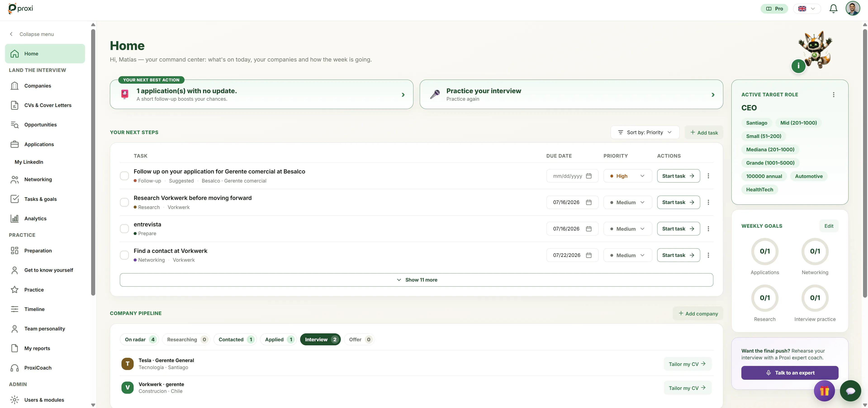This screenshot has height=408, width=868.
Task: Collapse the sidebar menu
Action: pyautogui.click(x=32, y=34)
